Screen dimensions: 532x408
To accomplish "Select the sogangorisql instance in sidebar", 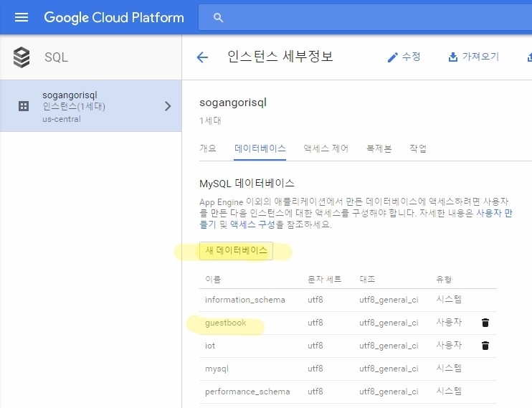I will pos(90,106).
